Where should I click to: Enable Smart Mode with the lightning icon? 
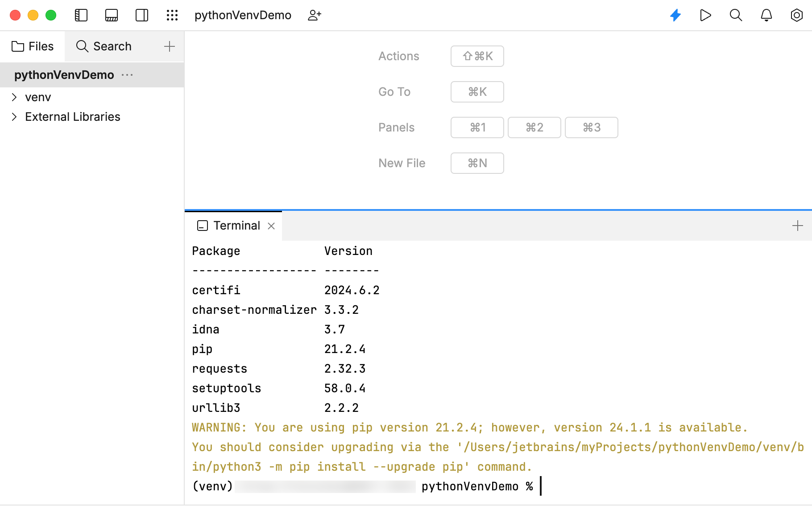pos(675,15)
